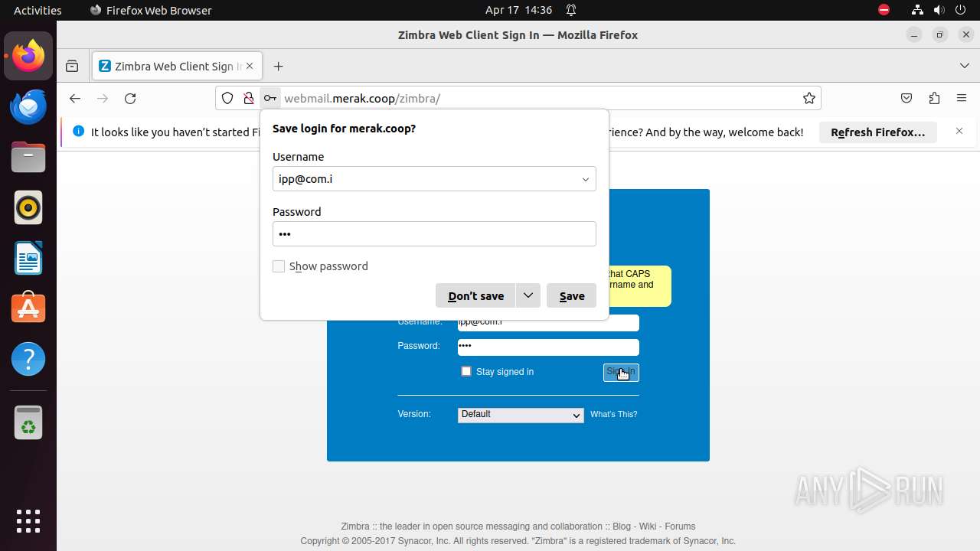Open the Help icon in dock
The image size is (980, 551).
[28, 359]
